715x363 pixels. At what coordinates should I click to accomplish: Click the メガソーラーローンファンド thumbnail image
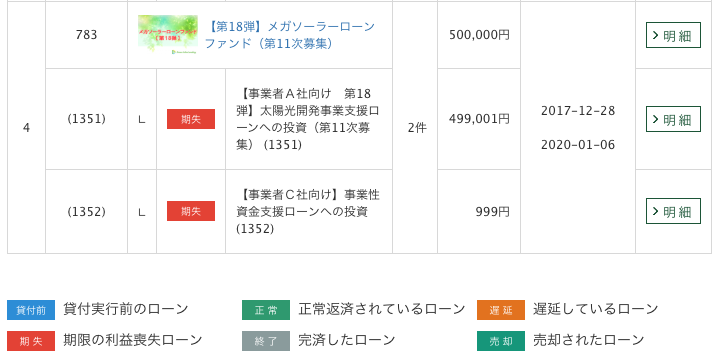(x=168, y=35)
